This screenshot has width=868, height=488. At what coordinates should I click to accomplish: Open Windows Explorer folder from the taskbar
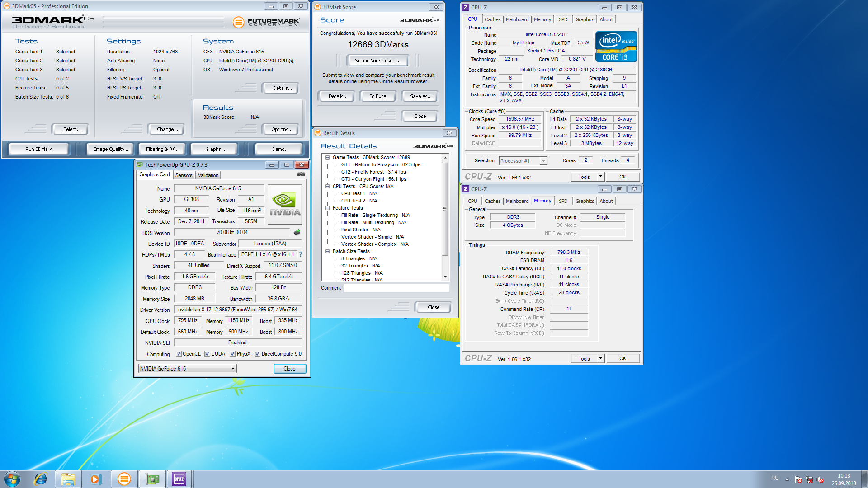(68, 479)
